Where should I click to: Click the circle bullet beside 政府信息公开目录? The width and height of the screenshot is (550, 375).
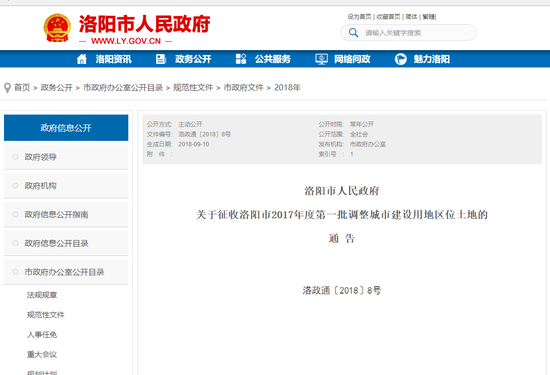[x=15, y=243]
